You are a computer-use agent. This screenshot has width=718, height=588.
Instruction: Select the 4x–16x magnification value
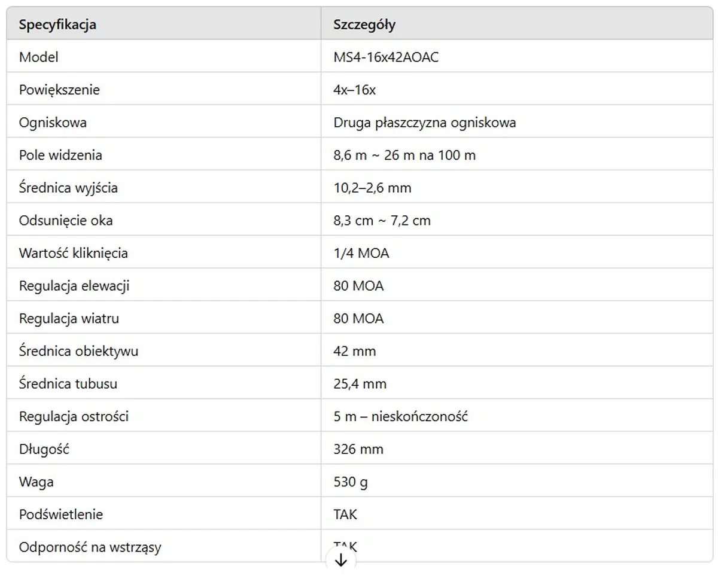[x=354, y=90]
